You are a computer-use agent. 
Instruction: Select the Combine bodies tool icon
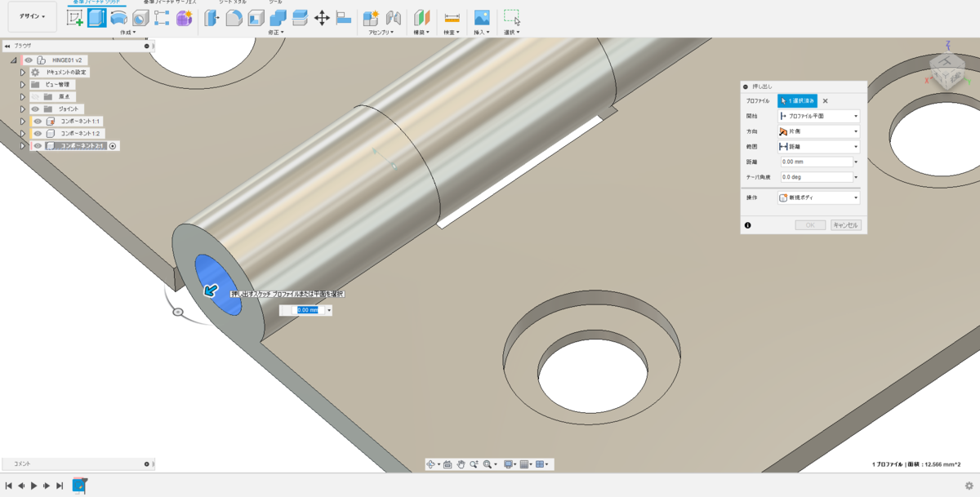(x=278, y=18)
